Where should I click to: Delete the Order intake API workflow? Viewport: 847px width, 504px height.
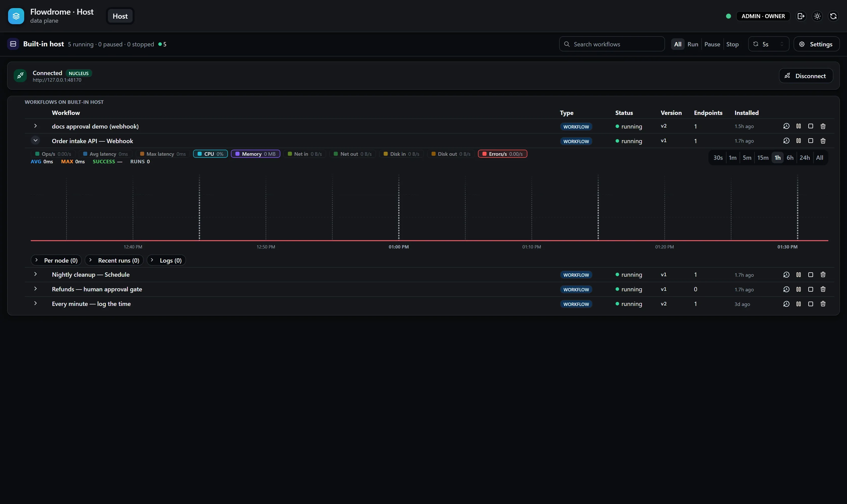click(x=823, y=141)
